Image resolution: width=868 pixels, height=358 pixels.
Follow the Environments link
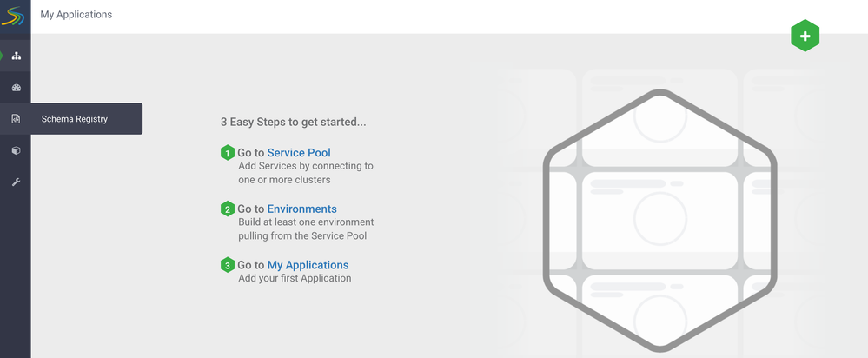tap(301, 209)
